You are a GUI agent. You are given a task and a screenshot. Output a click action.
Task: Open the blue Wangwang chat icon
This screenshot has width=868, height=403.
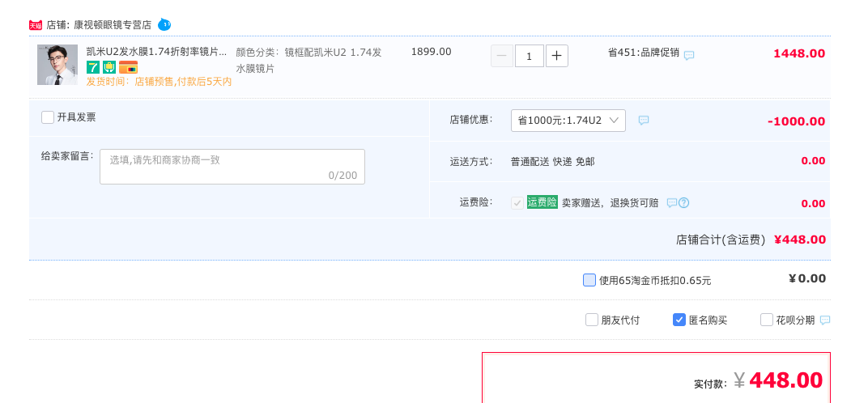click(x=164, y=24)
